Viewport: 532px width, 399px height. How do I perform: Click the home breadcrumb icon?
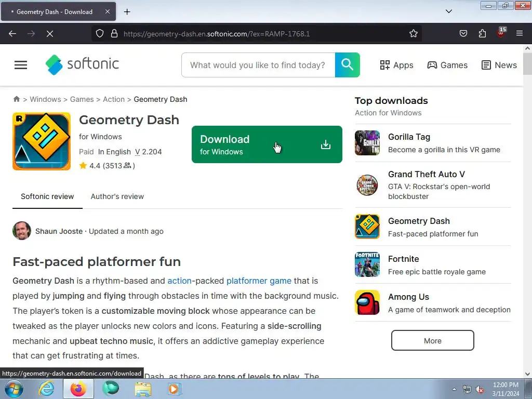coord(16,99)
